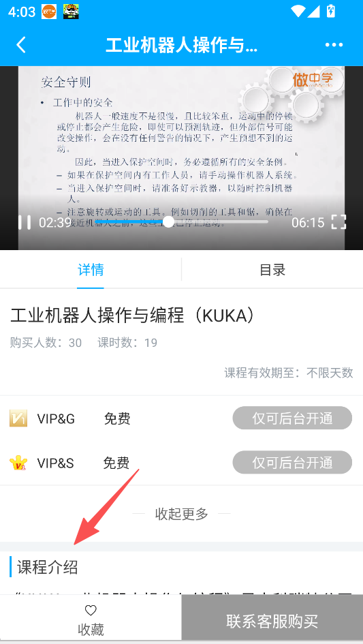Open the three-dot more options menu

[334, 45]
